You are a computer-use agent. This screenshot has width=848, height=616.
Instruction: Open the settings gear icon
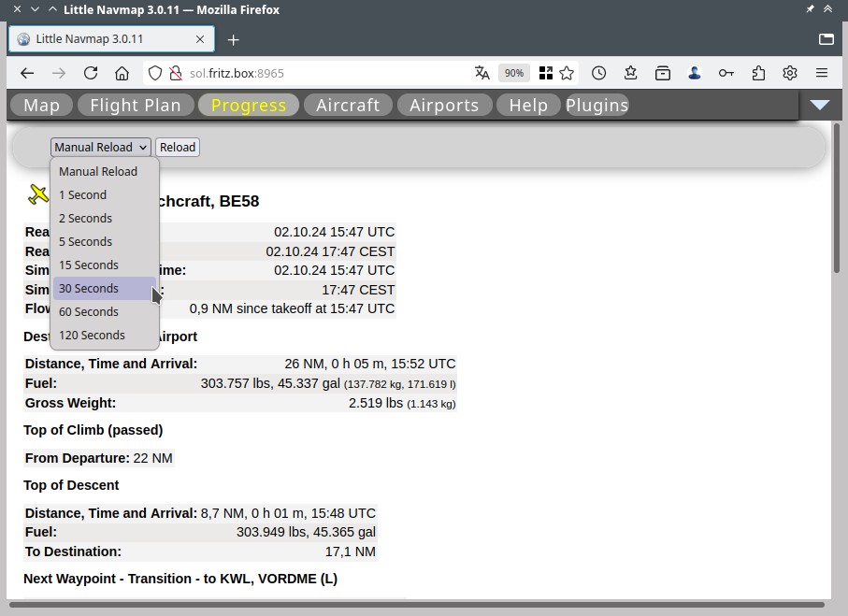click(790, 73)
